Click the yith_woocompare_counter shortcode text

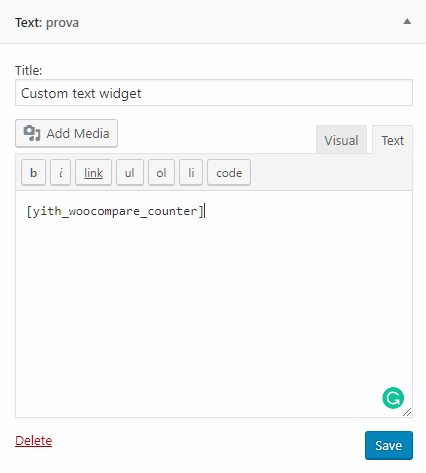tap(115, 211)
